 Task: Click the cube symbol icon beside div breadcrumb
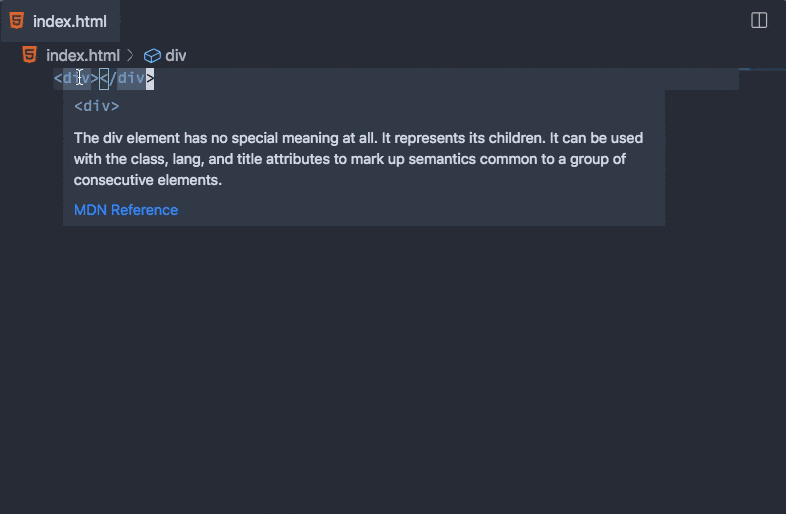(152, 56)
